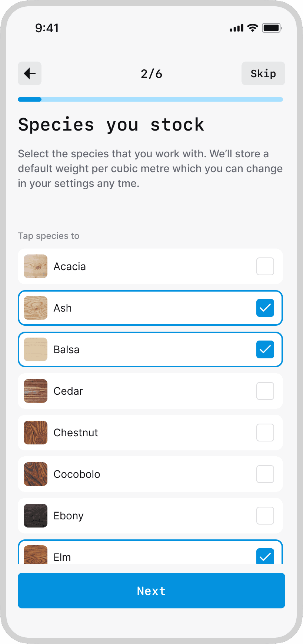Tap the Wi-Fi status icon
303x644 pixels.
click(x=253, y=28)
